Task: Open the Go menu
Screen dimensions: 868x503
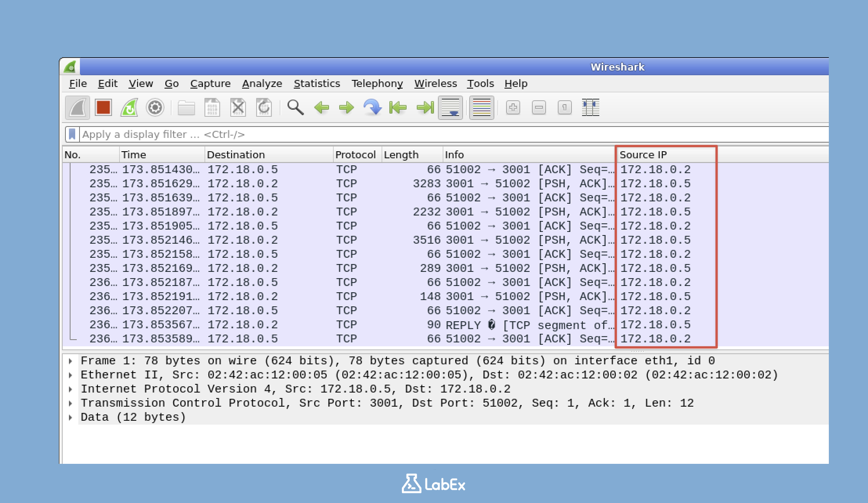Action: point(172,83)
